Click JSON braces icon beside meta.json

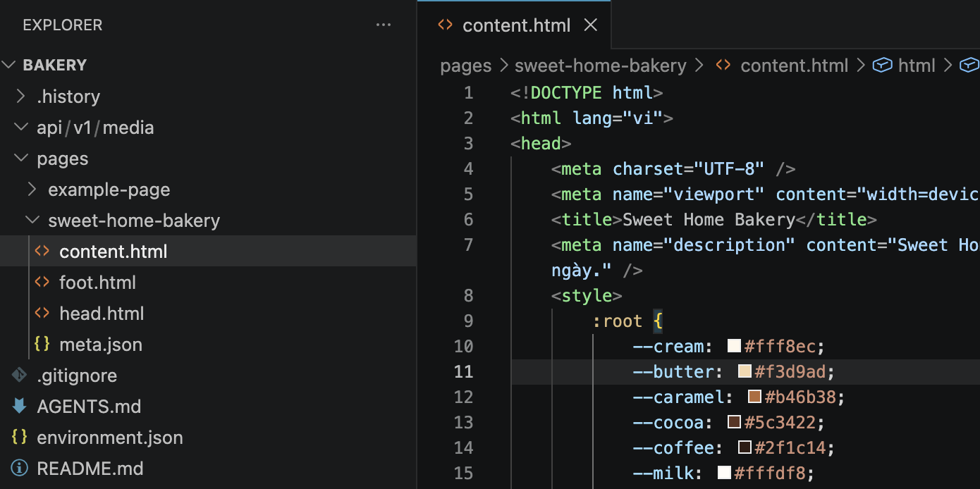click(42, 344)
